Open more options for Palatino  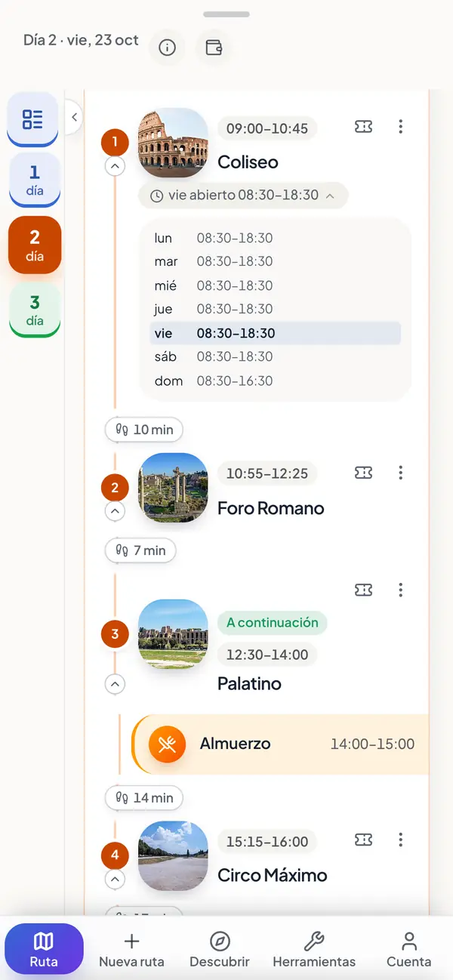point(401,590)
